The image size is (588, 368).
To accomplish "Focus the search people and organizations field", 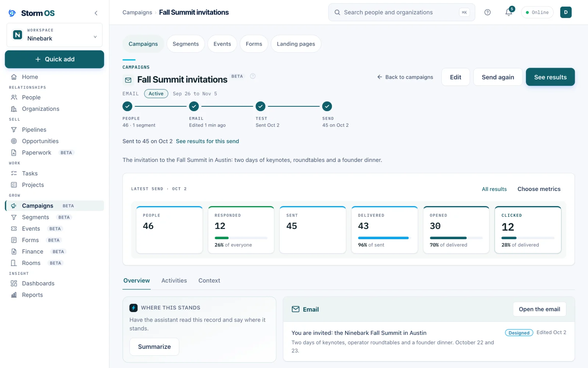I will pos(401,13).
